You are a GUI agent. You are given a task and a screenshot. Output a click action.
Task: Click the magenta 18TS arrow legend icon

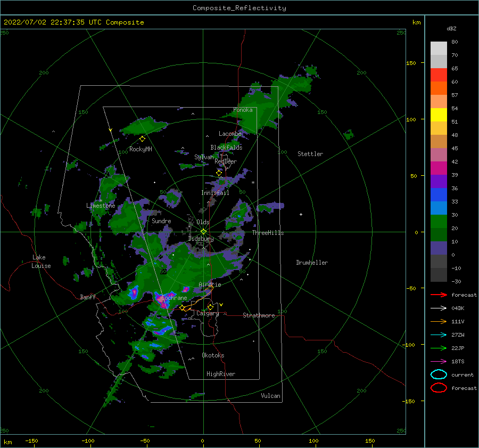pyautogui.click(x=439, y=362)
